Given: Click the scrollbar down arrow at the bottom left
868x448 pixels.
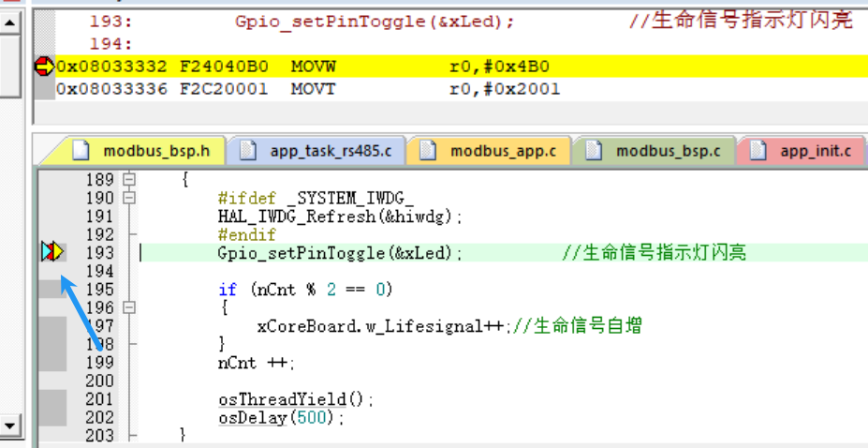Looking at the screenshot, I should [x=11, y=426].
